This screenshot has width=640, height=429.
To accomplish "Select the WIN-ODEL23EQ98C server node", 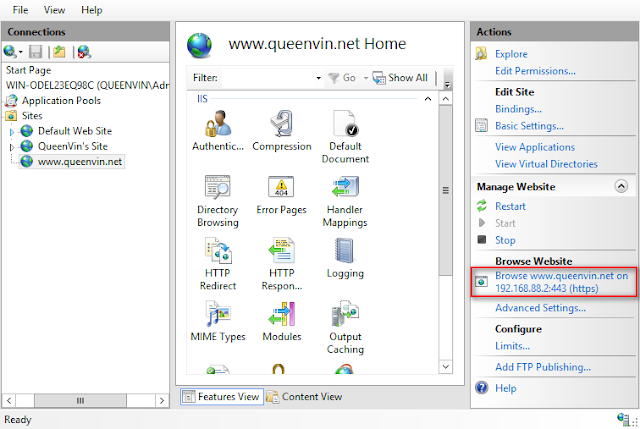I will point(87,85).
